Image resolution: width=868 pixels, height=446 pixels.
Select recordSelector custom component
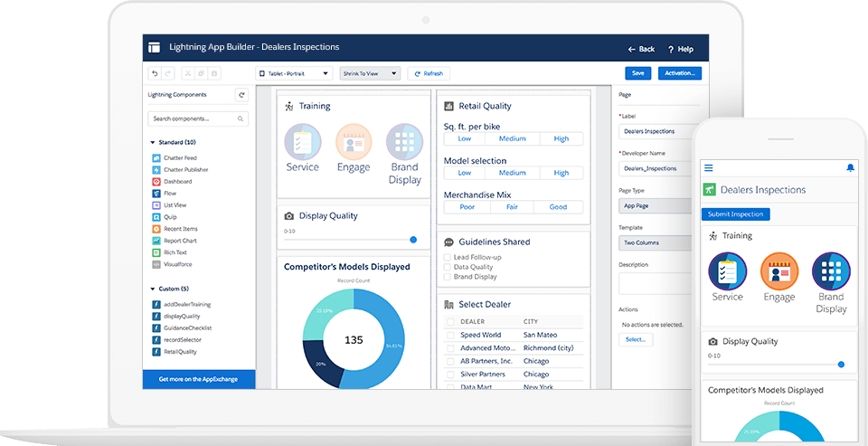pos(176,339)
